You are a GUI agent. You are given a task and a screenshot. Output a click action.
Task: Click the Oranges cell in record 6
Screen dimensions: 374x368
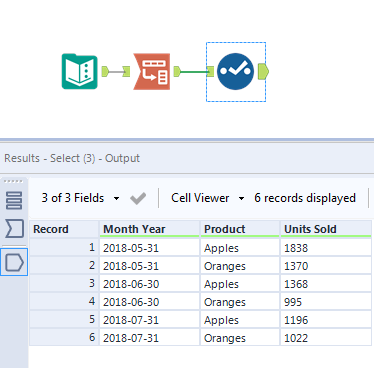point(240,338)
